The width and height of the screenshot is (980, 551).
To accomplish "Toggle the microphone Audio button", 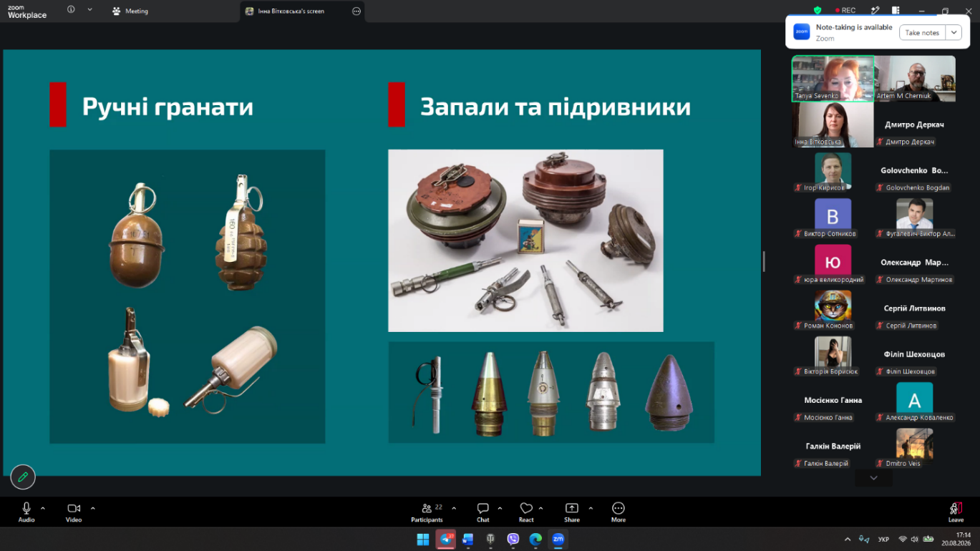I will (26, 512).
